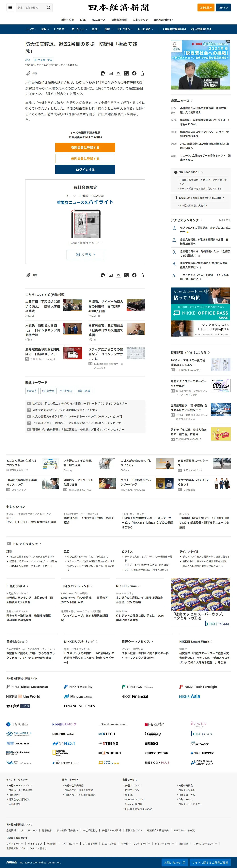Click the lower share-sheet icon
Screen dimensions: 237x868
coord(142,275)
